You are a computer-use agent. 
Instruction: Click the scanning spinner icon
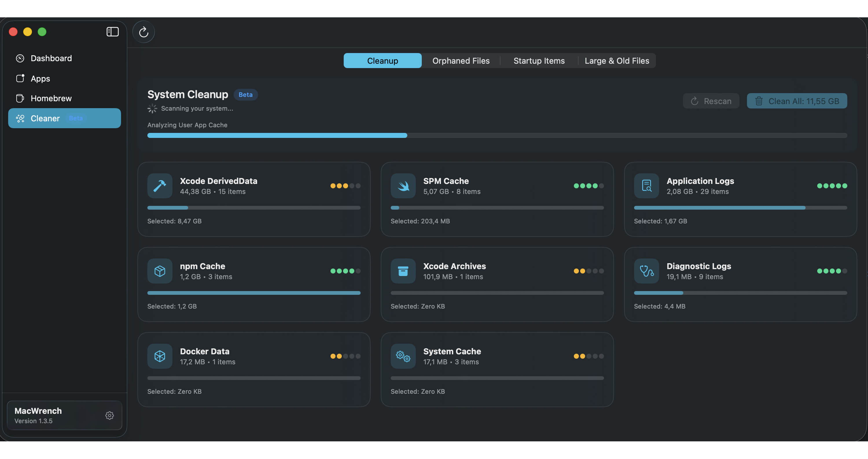pyautogui.click(x=152, y=108)
